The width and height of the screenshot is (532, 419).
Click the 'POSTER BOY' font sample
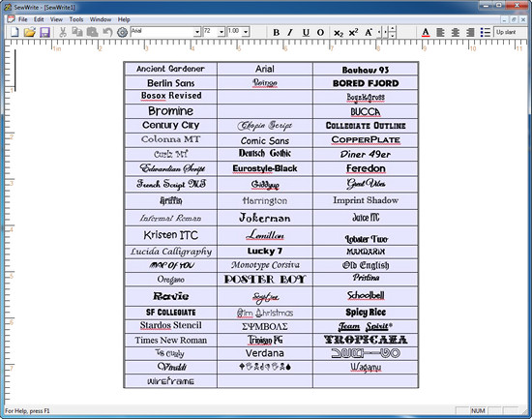pos(265,279)
